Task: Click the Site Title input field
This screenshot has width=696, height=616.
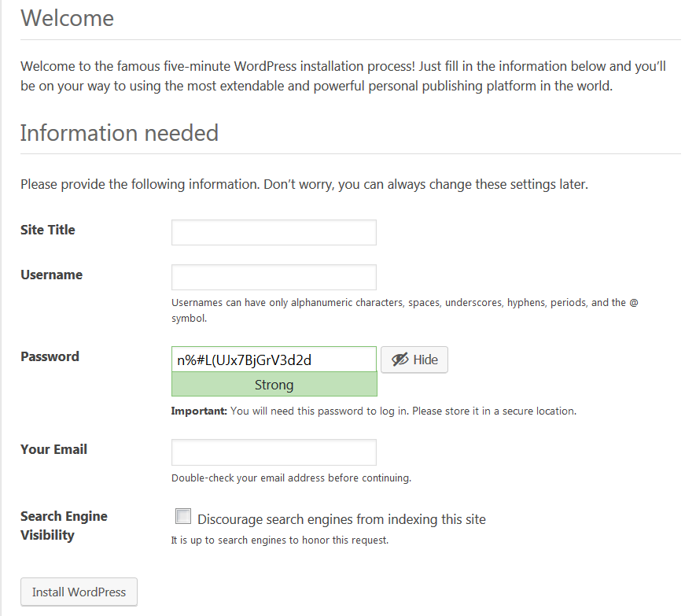Action: pos(274,232)
